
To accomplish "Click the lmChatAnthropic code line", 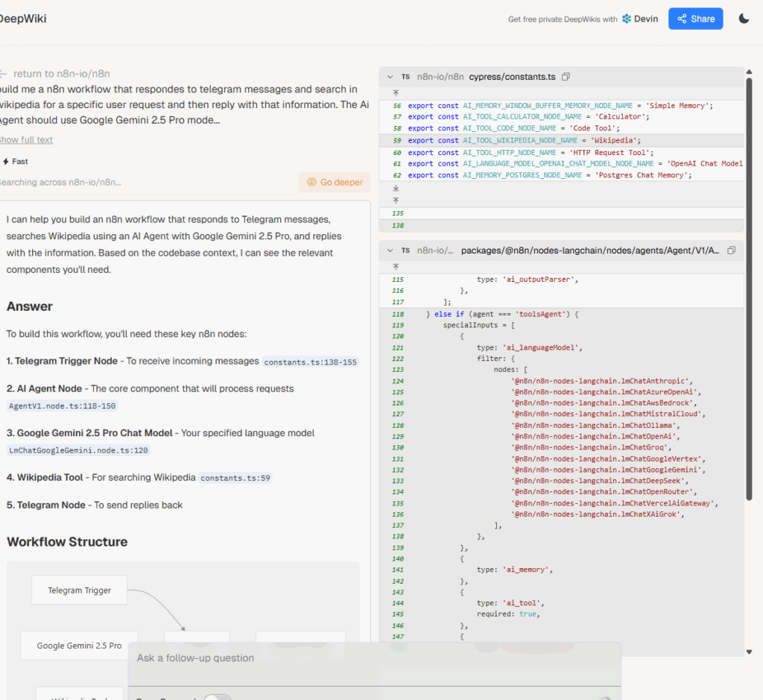I will click(562, 381).
